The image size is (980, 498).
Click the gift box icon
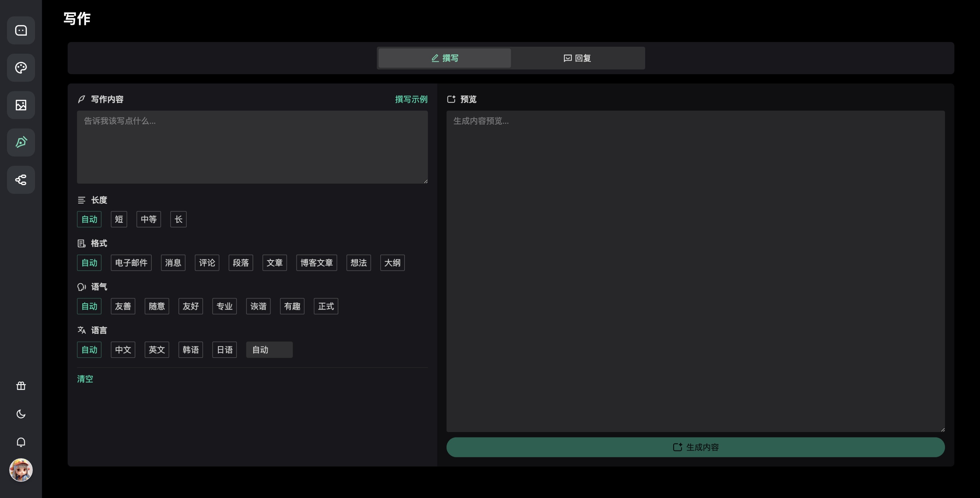click(x=21, y=386)
